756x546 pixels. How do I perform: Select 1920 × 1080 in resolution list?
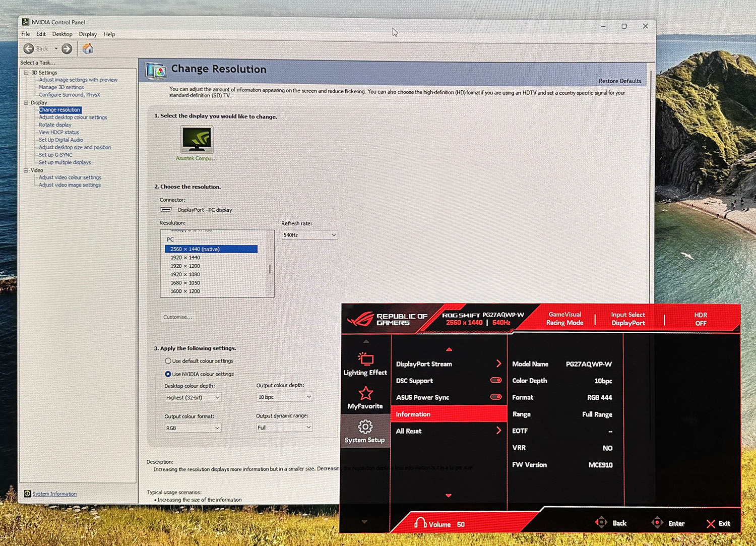185,274
